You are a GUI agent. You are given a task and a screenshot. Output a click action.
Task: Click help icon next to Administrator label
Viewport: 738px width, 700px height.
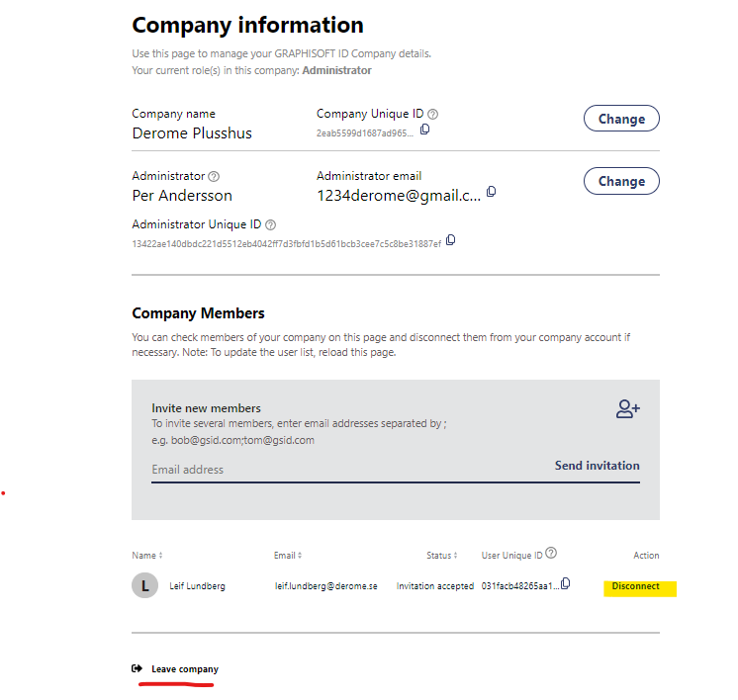(214, 176)
